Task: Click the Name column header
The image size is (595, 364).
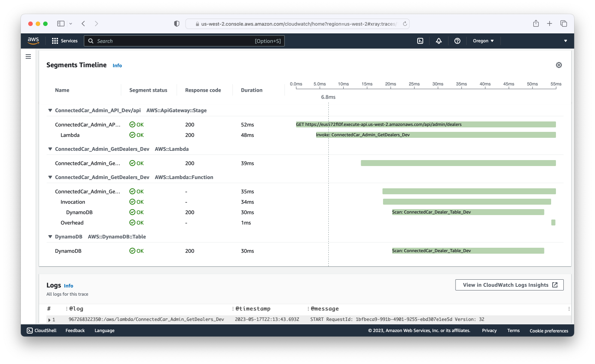Action: point(62,90)
